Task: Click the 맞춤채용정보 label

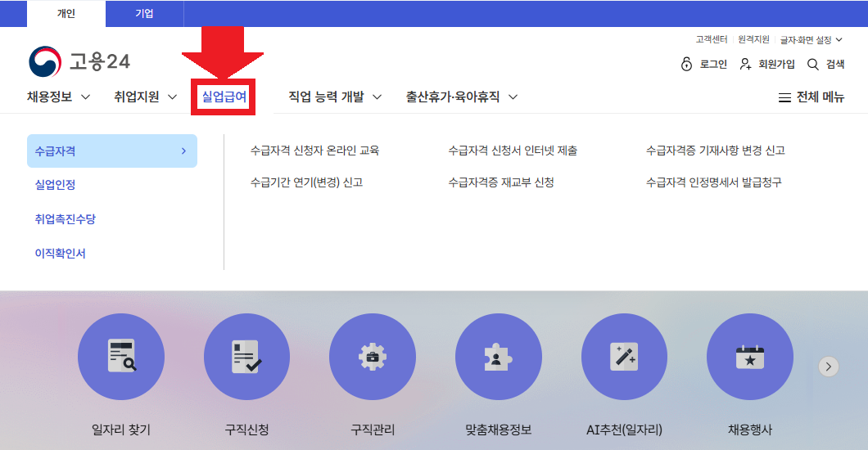Action: 498,430
